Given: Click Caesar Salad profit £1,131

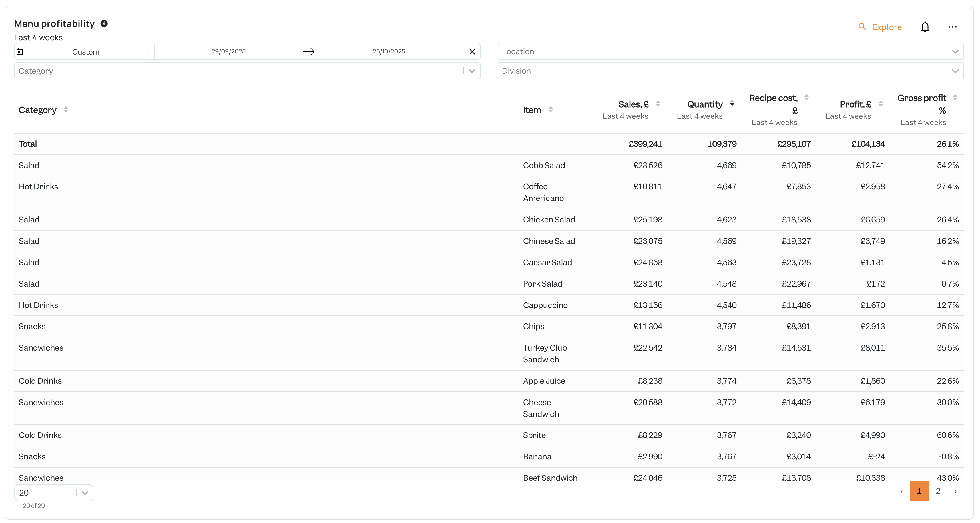Looking at the screenshot, I should [872, 262].
